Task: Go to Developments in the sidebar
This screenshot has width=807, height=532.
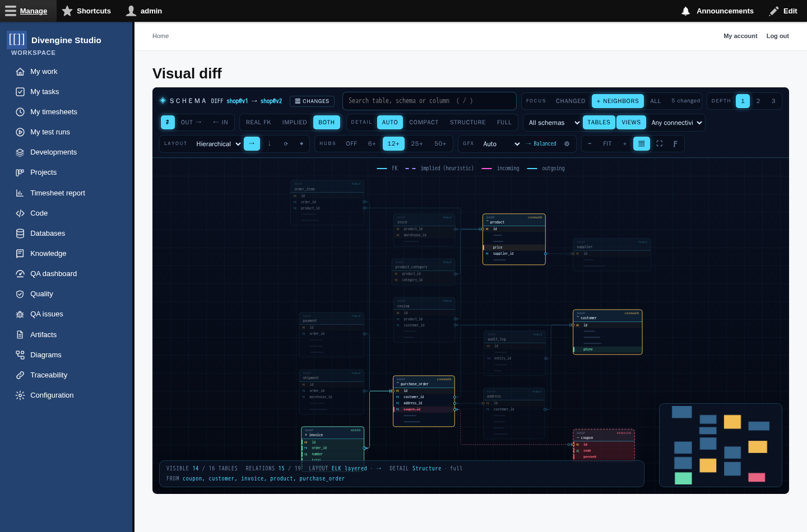Action: [x=53, y=152]
